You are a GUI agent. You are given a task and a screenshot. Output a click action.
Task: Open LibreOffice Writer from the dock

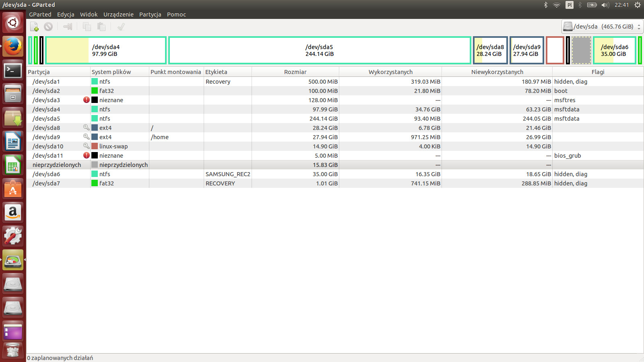coord(13,141)
